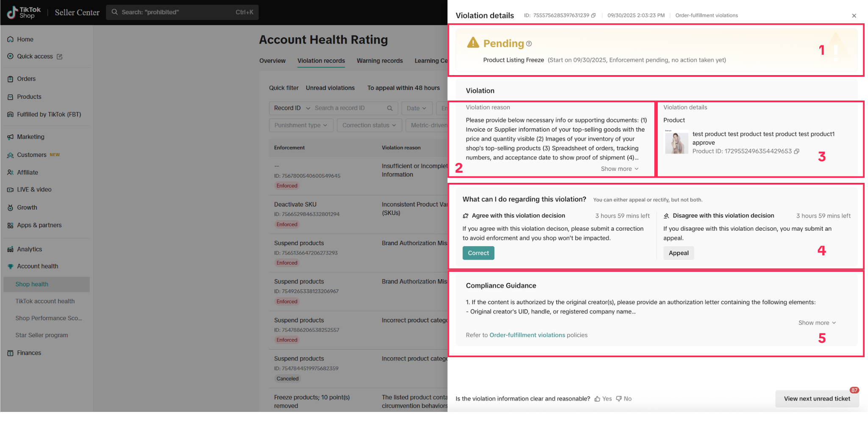Switch to the Overview tab
This screenshot has width=868, height=431.
(273, 61)
